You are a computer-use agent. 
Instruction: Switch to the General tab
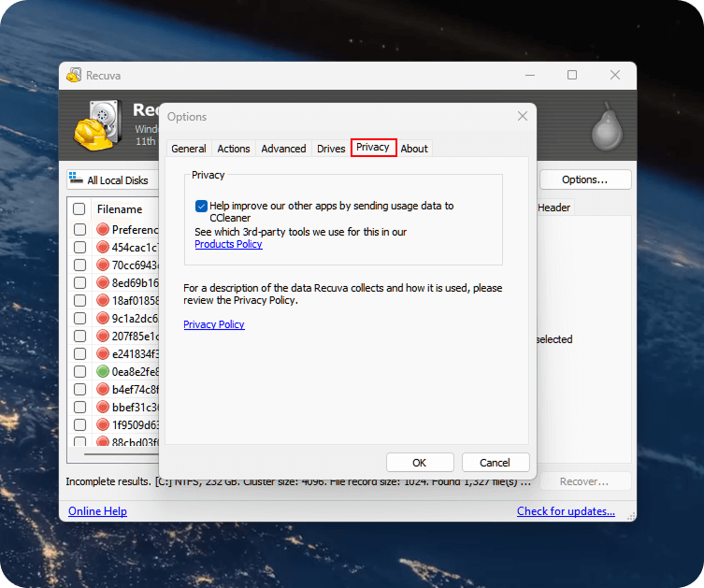click(189, 149)
